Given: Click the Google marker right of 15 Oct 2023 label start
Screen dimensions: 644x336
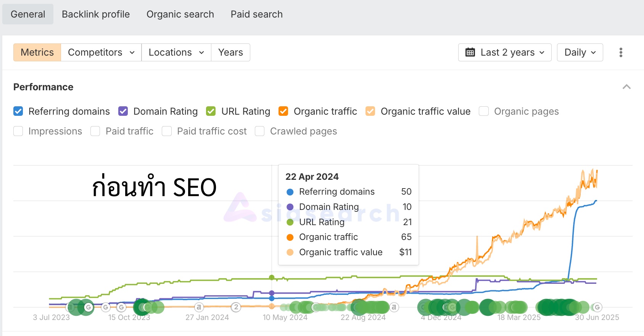Looking at the screenshot, I should click(121, 307).
